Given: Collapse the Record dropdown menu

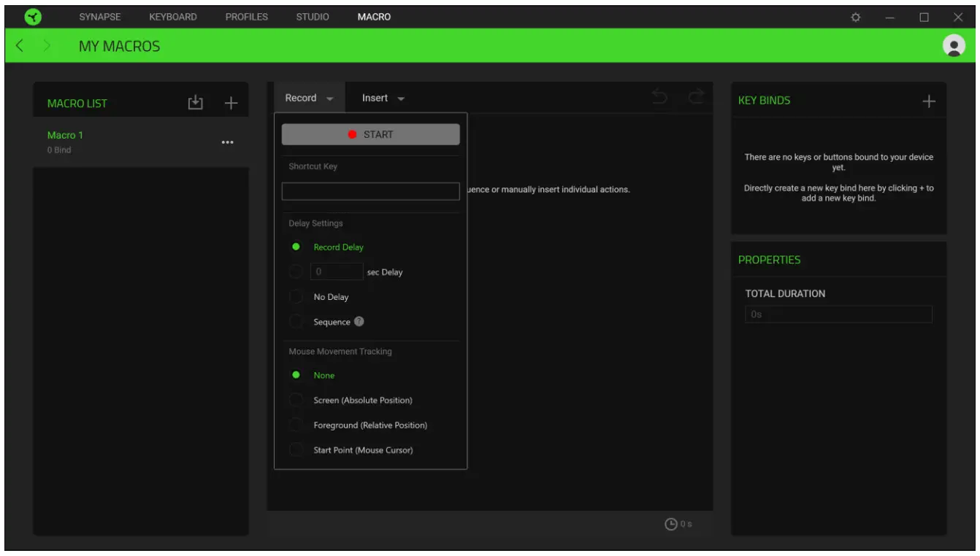Looking at the screenshot, I should coord(308,99).
